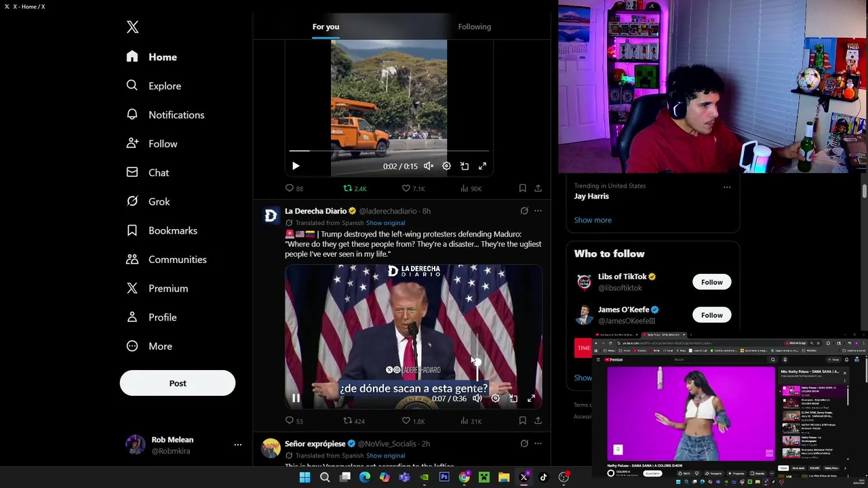Share the truck video post
Image resolution: width=868 pixels, height=488 pixels.
(x=538, y=188)
